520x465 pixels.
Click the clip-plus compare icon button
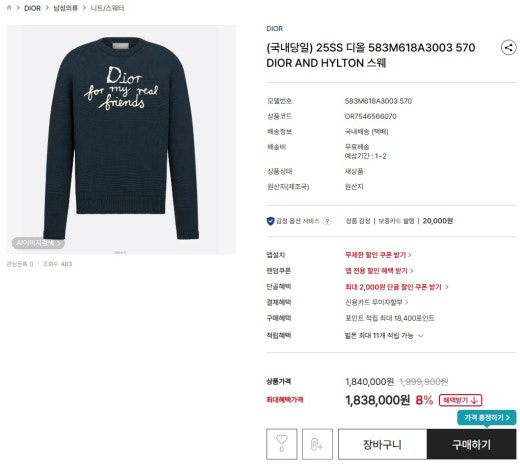317,444
